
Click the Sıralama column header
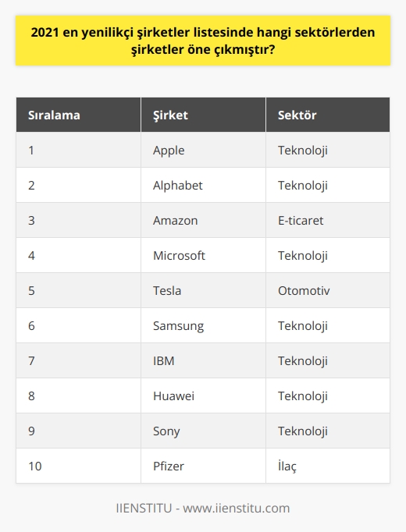tap(78, 115)
